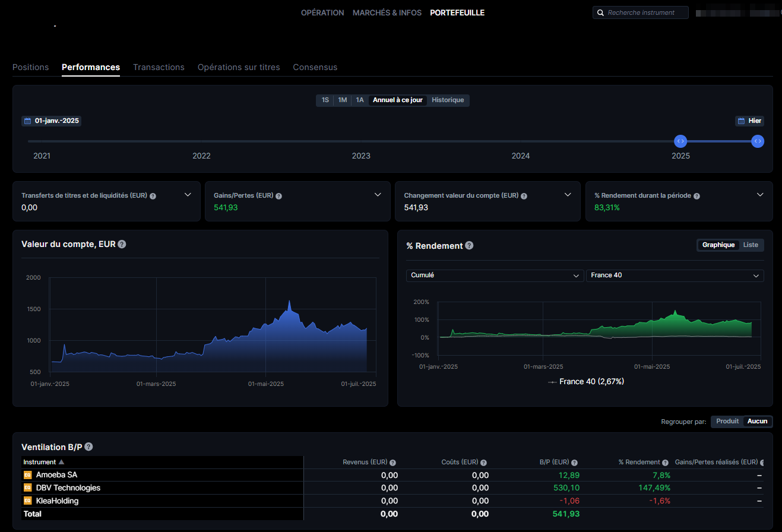
Task: Click the Instrument column header
Action: [x=40, y=462]
